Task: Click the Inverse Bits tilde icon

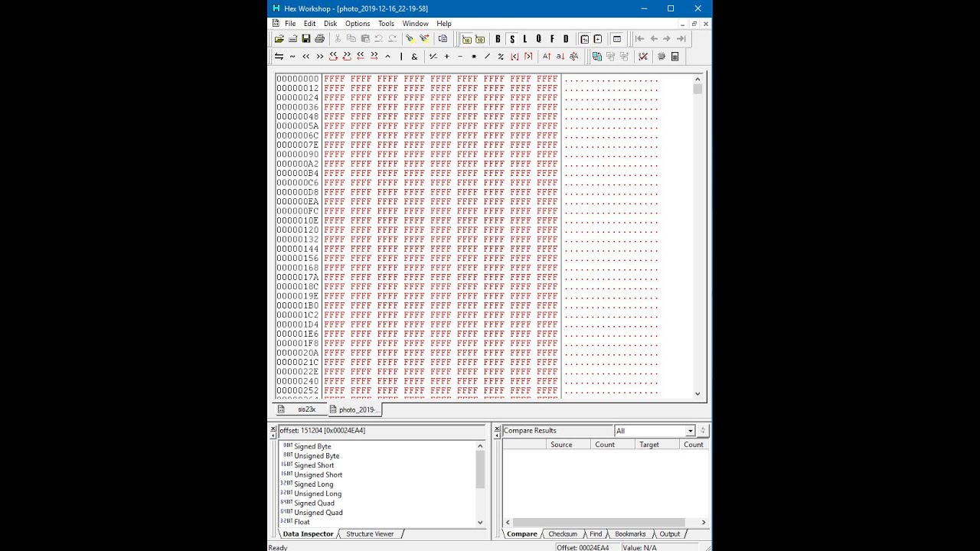Action: pyautogui.click(x=292, y=57)
